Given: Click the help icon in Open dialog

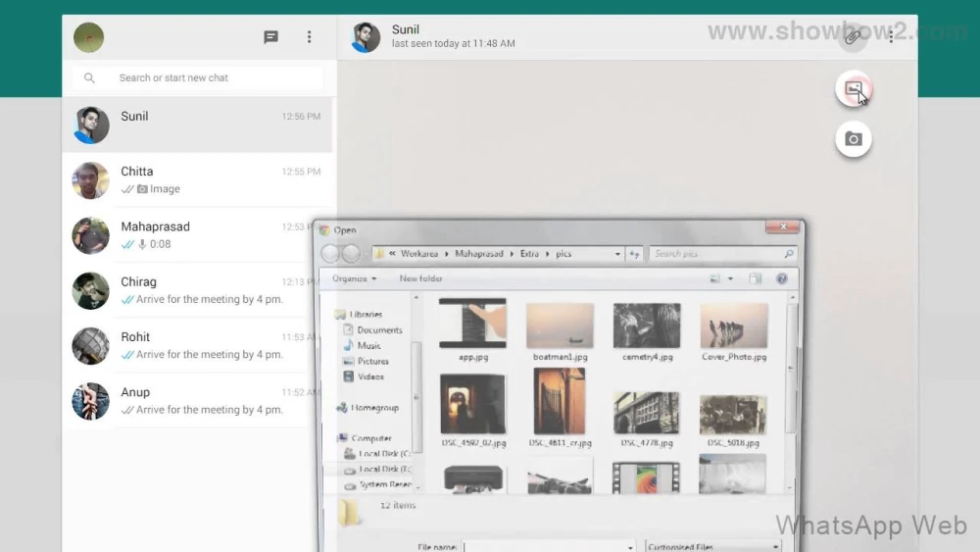Looking at the screenshot, I should [781, 278].
